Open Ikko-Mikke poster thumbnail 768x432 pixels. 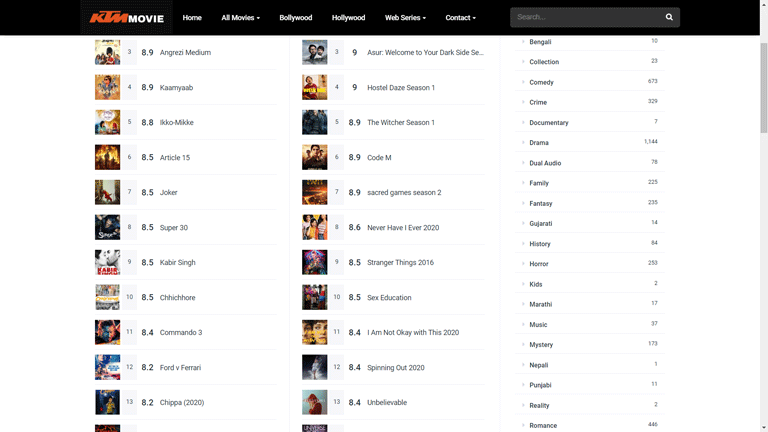(107, 122)
